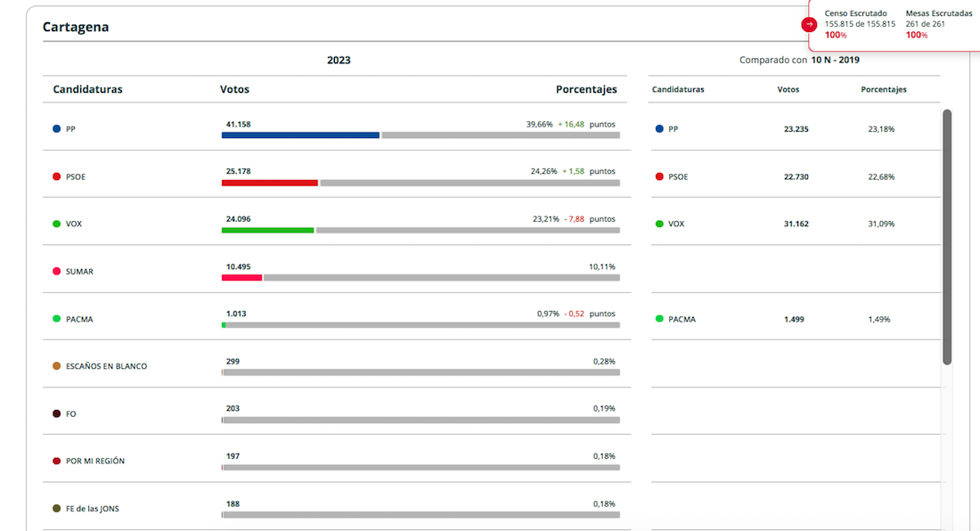Click the blue PP vote progress bar

click(300, 135)
